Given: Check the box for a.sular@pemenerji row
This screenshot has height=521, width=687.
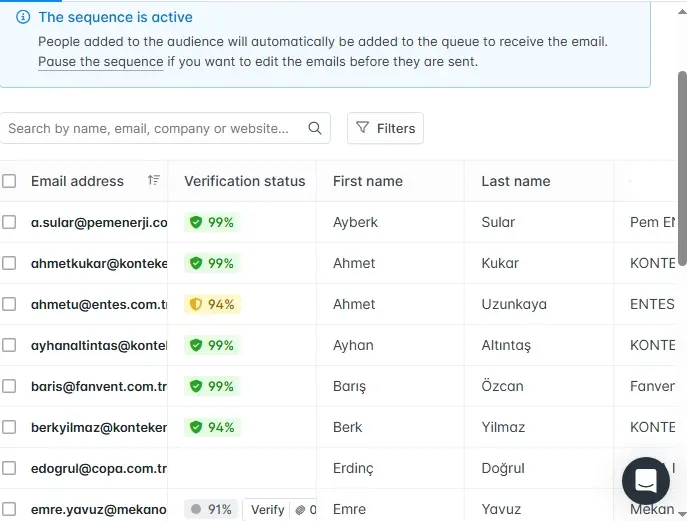Looking at the screenshot, I should click(9, 222).
